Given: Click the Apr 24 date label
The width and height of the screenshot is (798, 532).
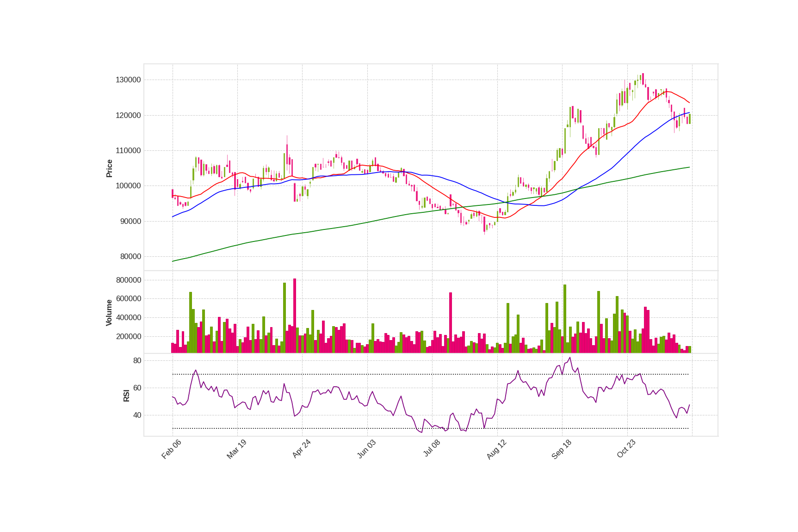Looking at the screenshot, I should point(301,449).
